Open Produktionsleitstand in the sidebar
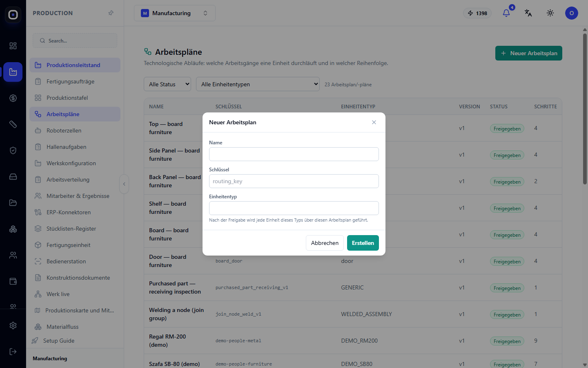Screen dimensions: 588x368 (x=75, y=65)
